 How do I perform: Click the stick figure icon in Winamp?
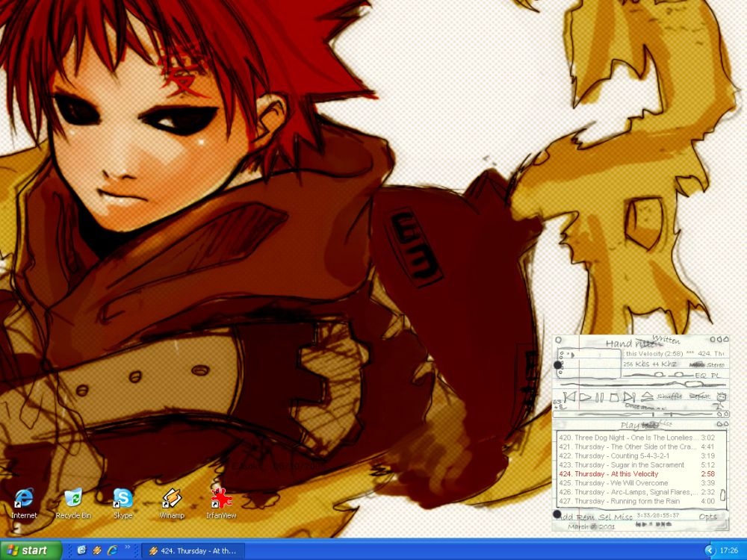tap(721, 399)
